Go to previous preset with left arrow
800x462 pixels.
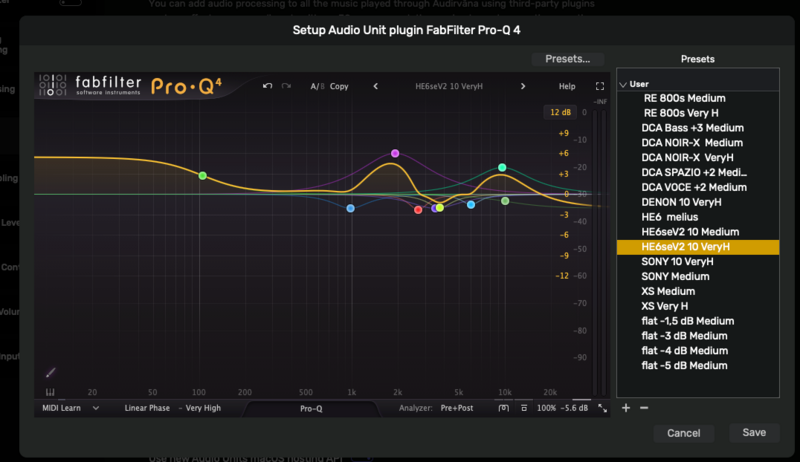pyautogui.click(x=376, y=86)
